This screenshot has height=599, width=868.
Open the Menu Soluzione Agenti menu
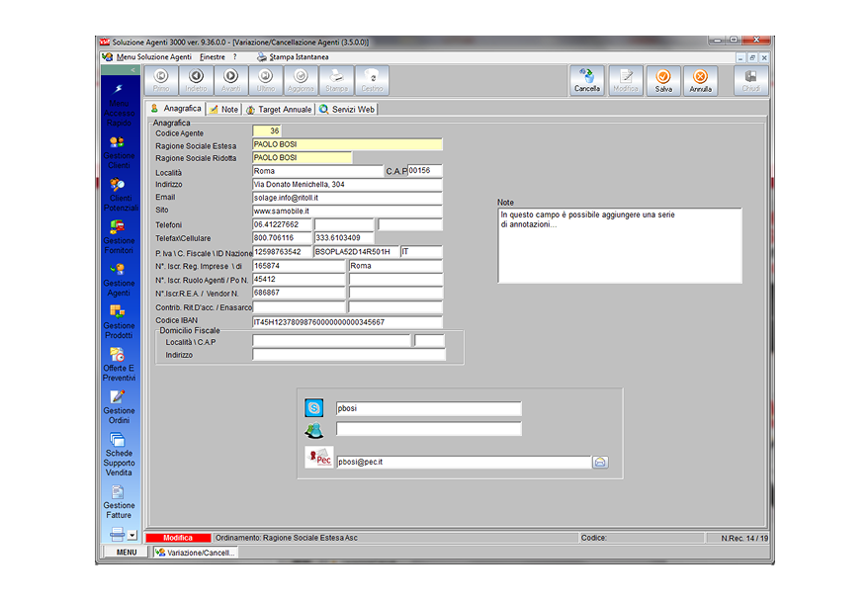point(153,57)
